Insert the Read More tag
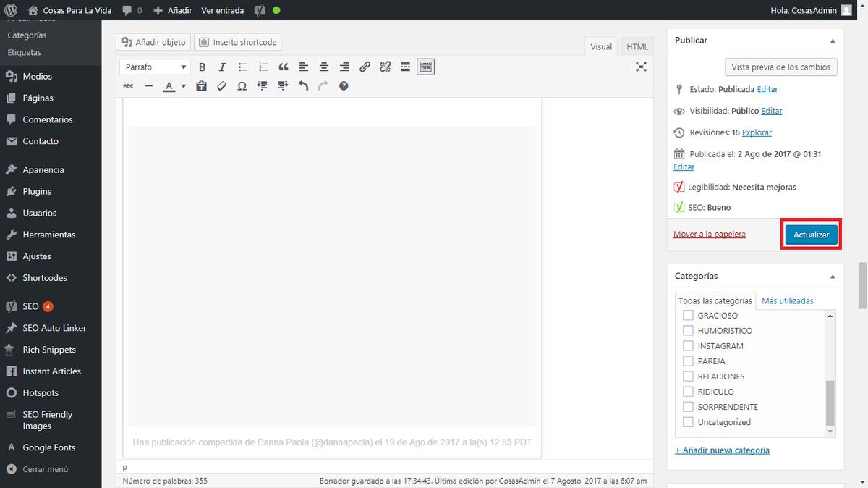 405,67
